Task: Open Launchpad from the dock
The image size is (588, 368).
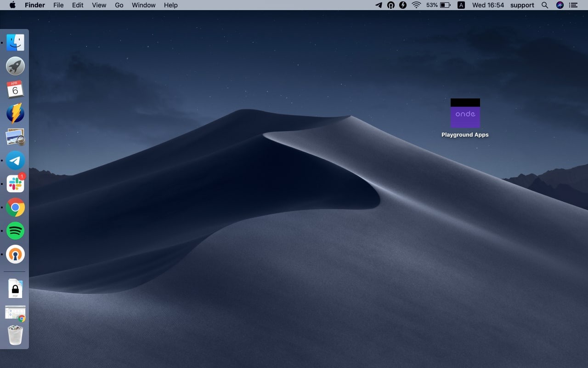Action: click(15, 66)
